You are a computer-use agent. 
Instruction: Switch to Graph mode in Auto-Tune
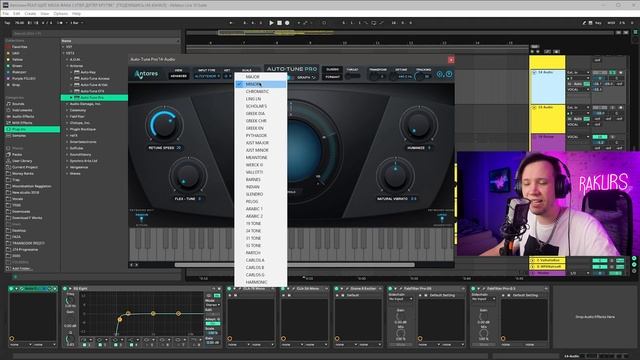pyautogui.click(x=306, y=77)
